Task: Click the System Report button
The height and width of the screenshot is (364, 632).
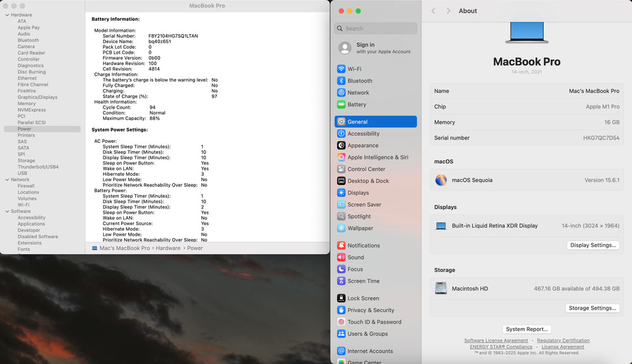Action: point(527,329)
